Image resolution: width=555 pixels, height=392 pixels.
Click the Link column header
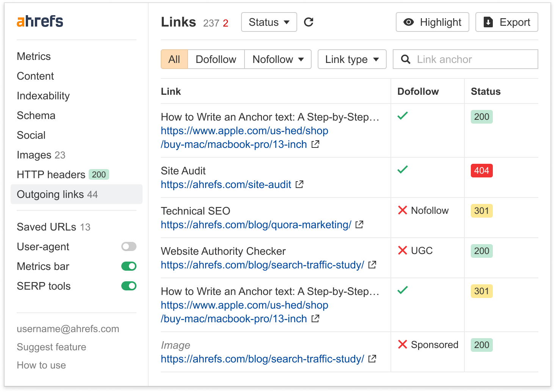(x=171, y=91)
